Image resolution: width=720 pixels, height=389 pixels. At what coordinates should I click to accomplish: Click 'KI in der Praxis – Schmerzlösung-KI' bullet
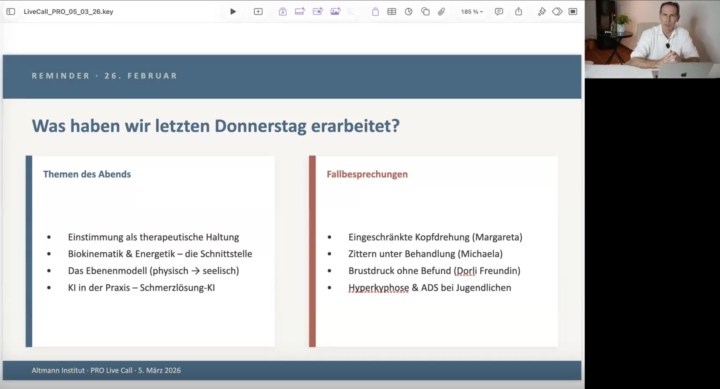tap(141, 288)
